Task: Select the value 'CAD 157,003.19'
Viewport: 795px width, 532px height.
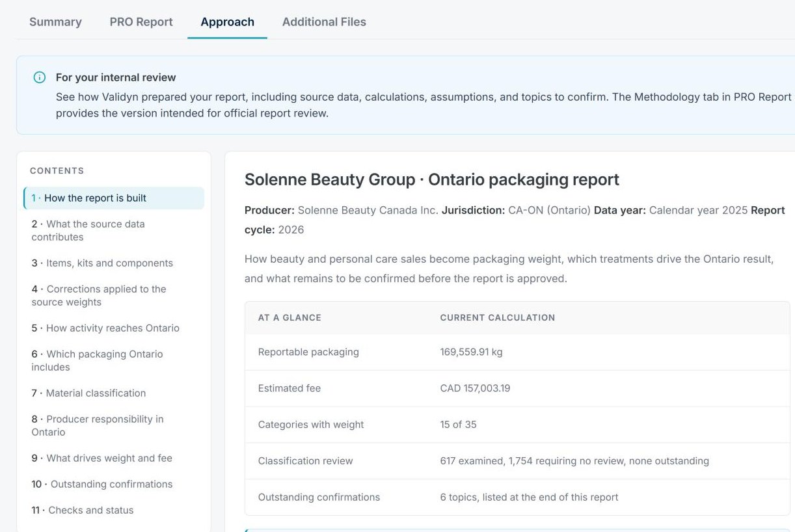Action: pyautogui.click(x=475, y=388)
